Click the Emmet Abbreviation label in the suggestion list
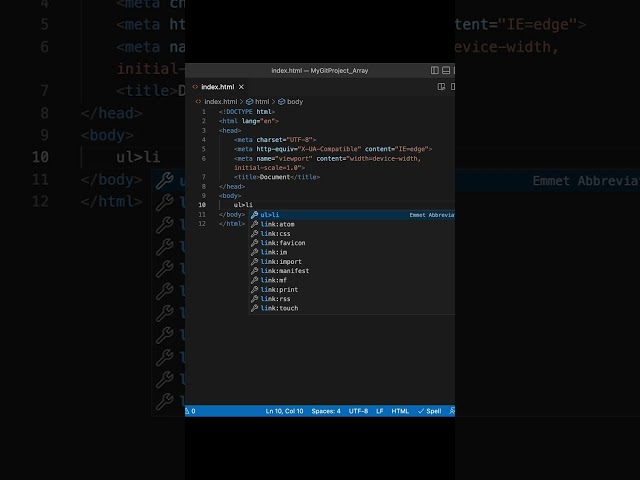The image size is (640, 480). click(x=432, y=215)
